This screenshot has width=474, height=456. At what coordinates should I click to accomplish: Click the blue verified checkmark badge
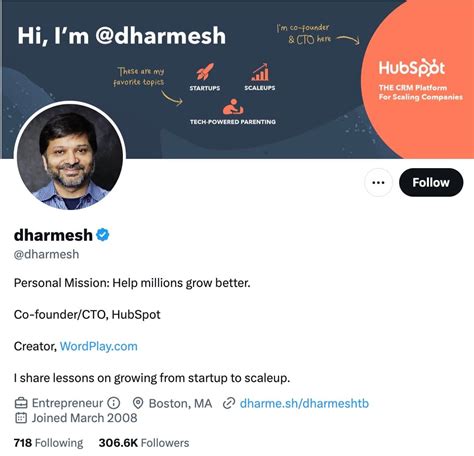(x=102, y=235)
